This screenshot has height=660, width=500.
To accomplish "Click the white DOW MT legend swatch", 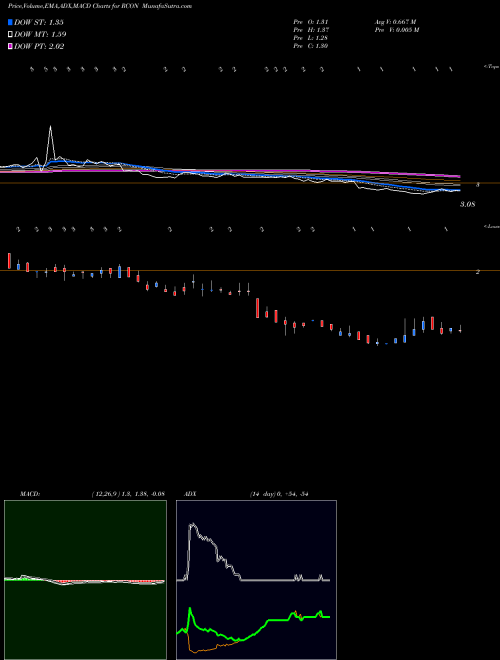I will click(10, 34).
